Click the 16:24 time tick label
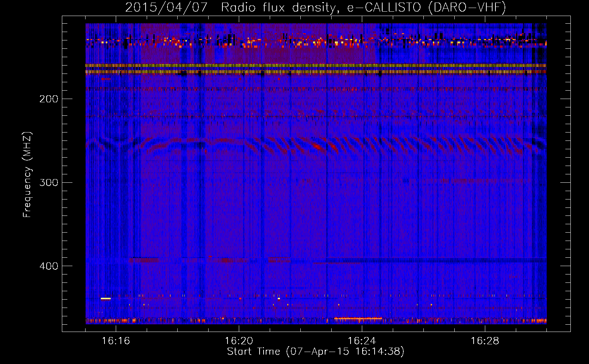This screenshot has height=364, width=589. coord(362,341)
